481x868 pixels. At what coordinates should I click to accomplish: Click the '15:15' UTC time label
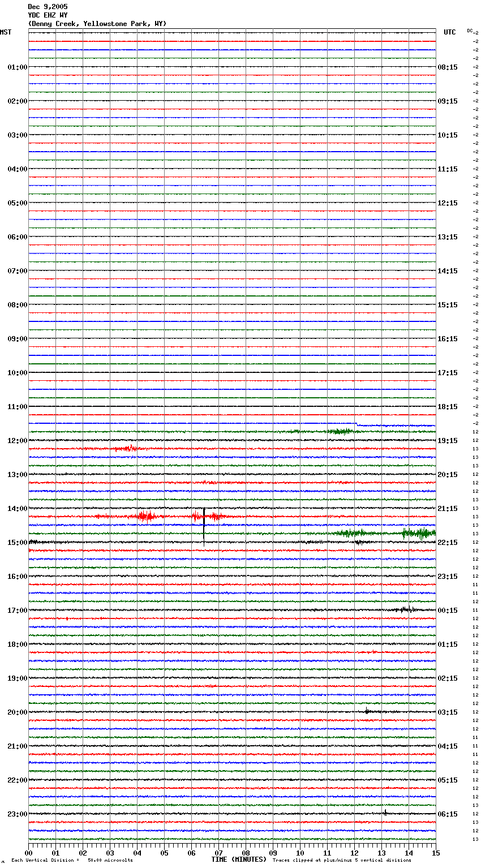448,305
